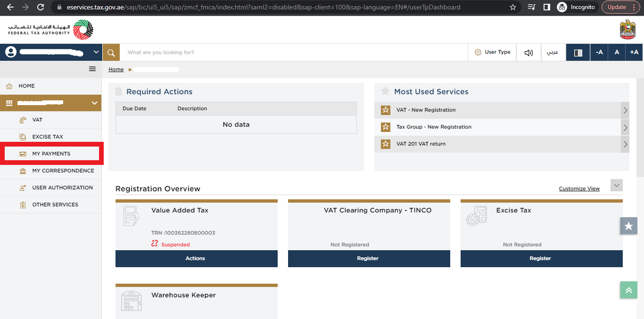This screenshot has height=319, width=644.
Task: Click the UAE emblem icon
Action: (628, 30)
